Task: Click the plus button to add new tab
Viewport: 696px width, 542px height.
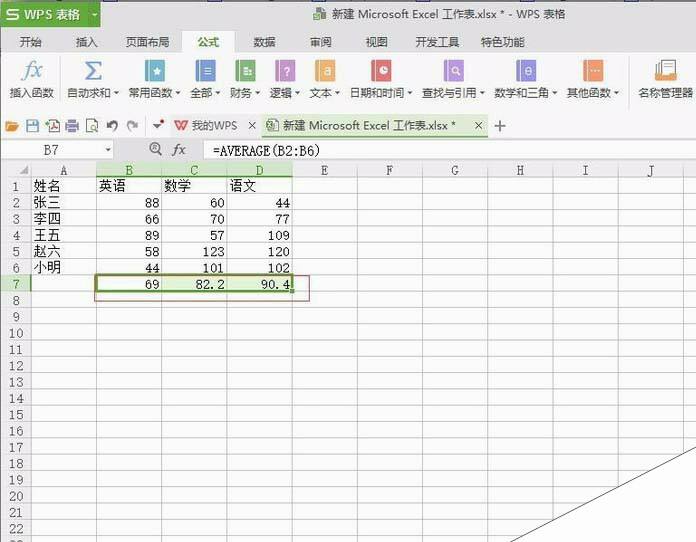Action: 500,126
